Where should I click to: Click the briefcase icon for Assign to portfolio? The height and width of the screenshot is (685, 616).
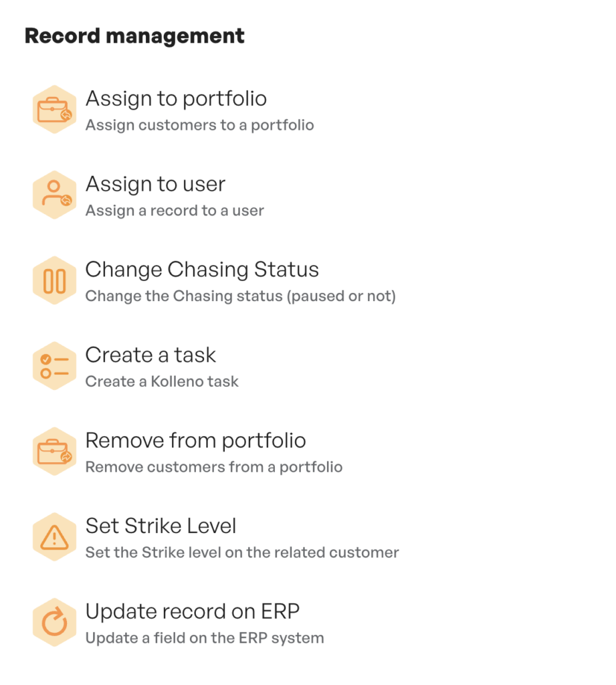[x=54, y=110]
